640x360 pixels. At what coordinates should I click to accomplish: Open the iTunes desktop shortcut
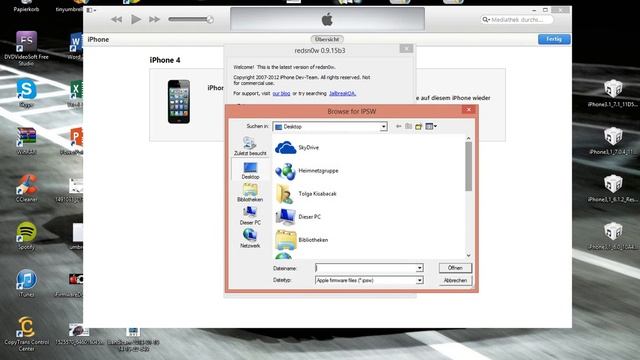pyautogui.click(x=26, y=283)
